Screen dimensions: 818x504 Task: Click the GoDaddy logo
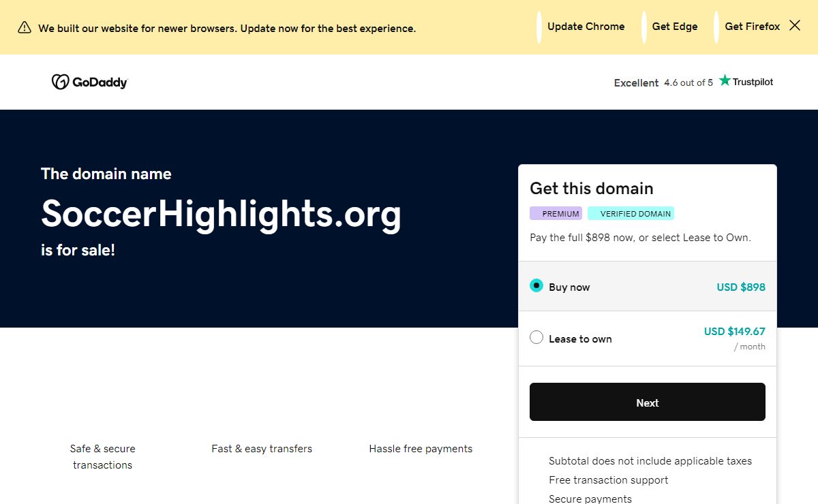pos(89,82)
